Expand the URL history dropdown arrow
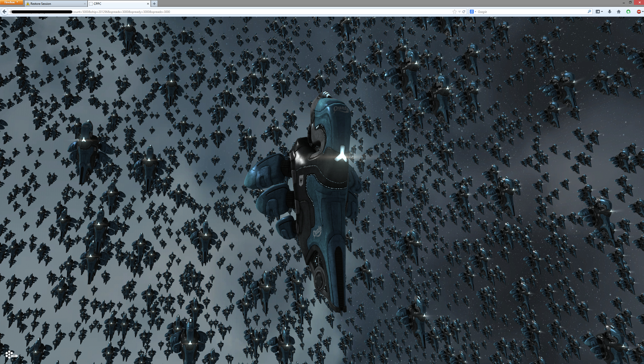This screenshot has height=364, width=644. (459, 12)
